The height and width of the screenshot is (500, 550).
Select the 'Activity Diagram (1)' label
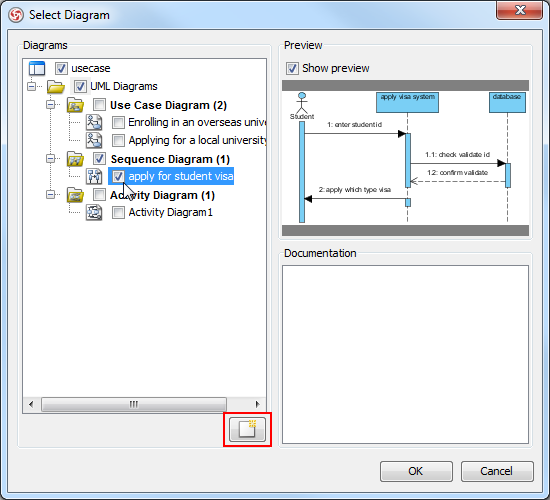[x=162, y=195]
